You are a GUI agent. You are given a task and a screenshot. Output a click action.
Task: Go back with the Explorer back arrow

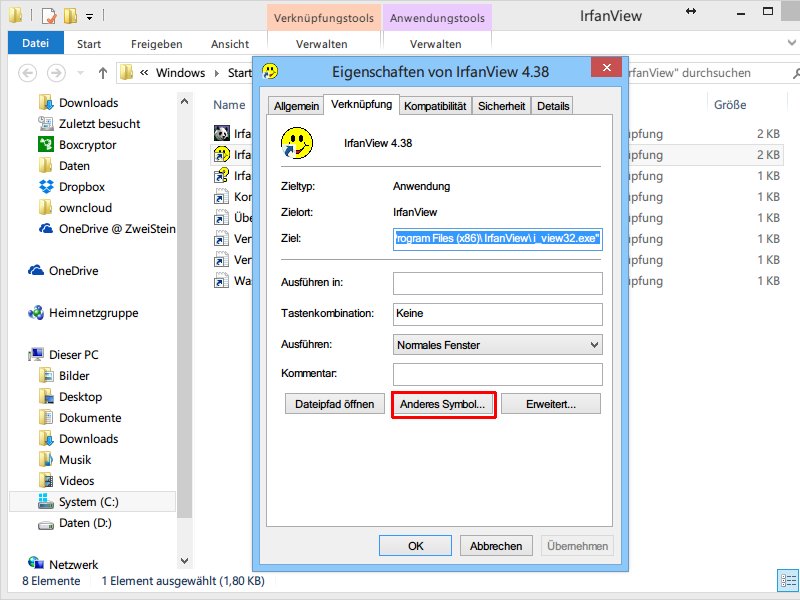(28, 73)
